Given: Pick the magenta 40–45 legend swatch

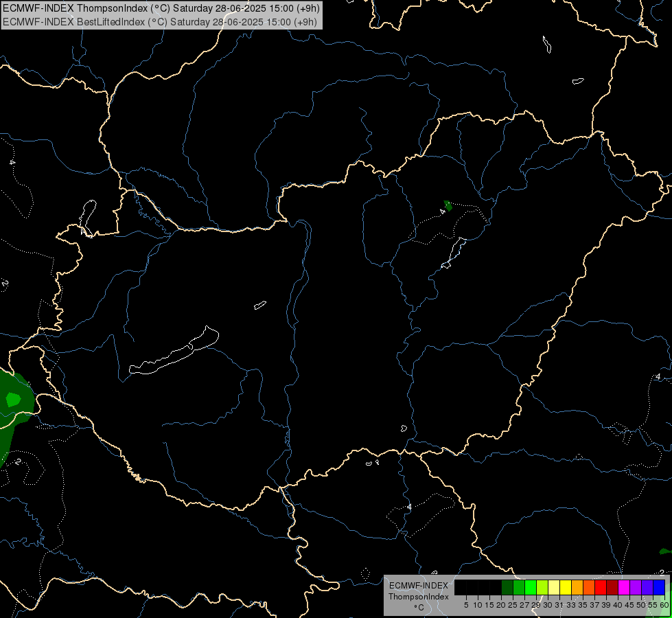Looking at the screenshot, I should click(x=624, y=588).
